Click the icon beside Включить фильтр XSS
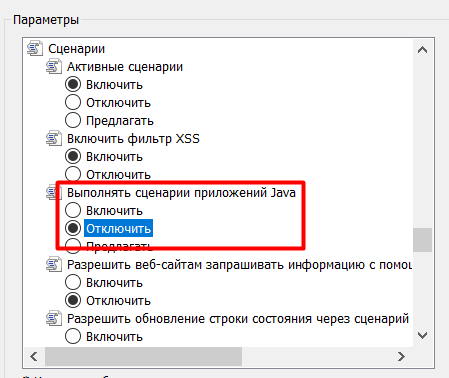 (54, 138)
